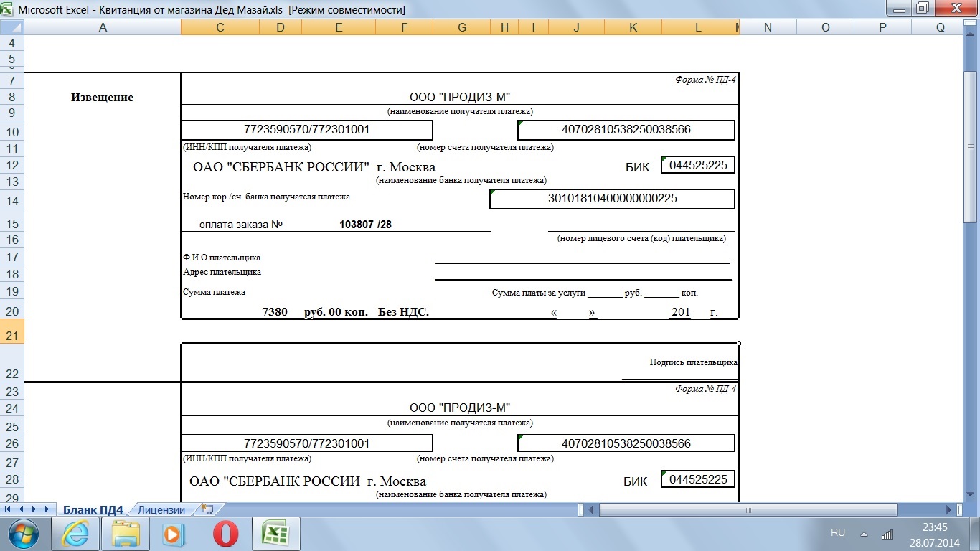Screen dimensions: 980x551
Task: Select column N header
Action: [x=768, y=27]
